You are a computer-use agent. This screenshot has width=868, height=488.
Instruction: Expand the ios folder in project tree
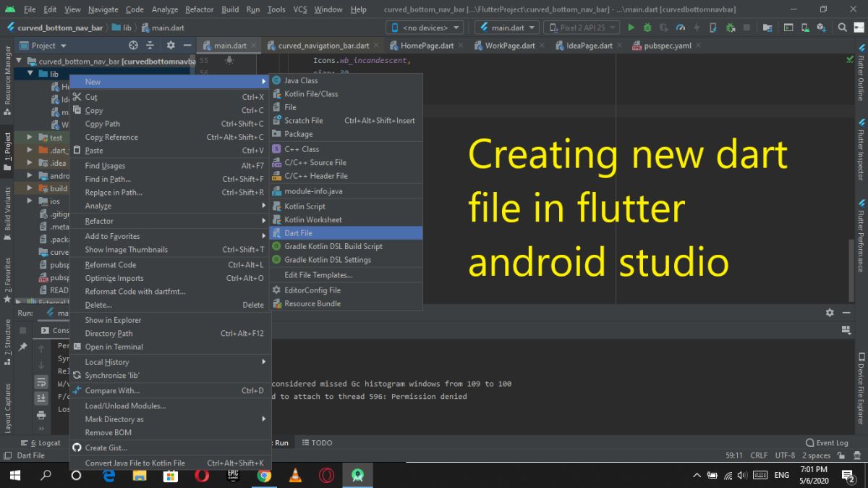point(30,201)
